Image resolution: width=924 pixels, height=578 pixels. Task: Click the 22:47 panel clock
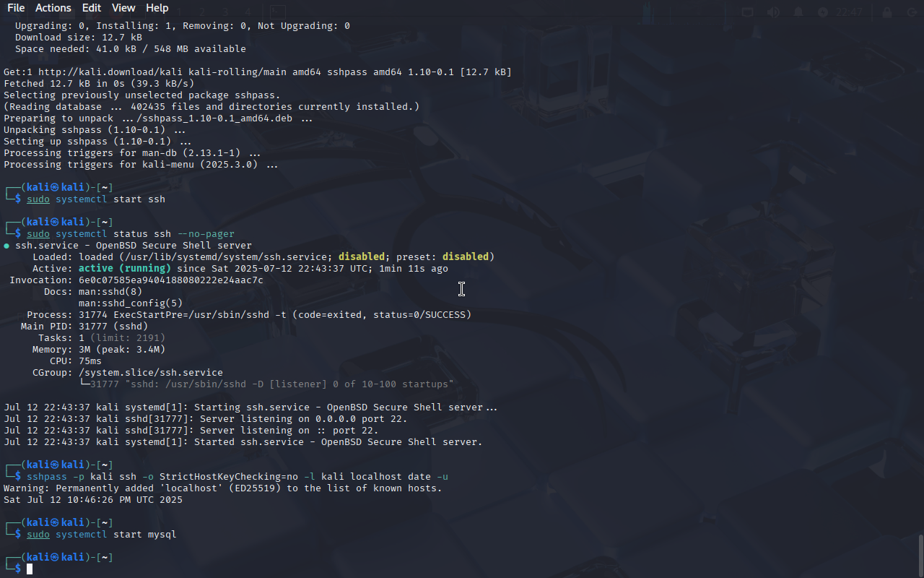click(x=849, y=12)
